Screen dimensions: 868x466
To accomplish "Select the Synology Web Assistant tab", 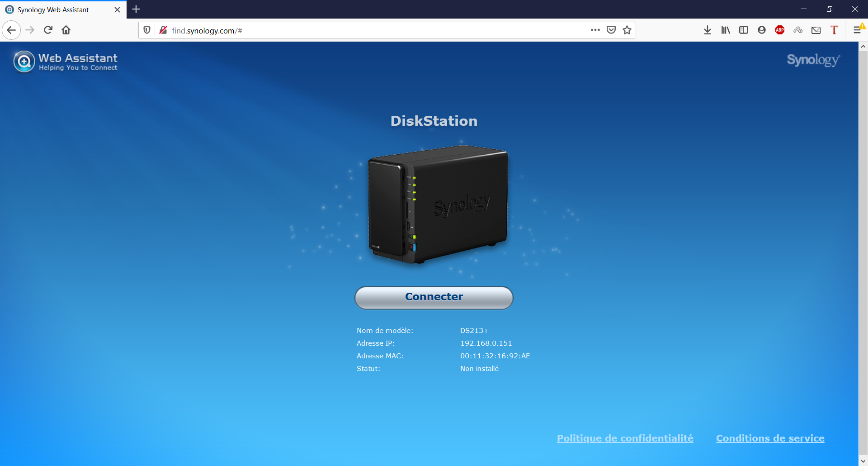I will point(54,9).
